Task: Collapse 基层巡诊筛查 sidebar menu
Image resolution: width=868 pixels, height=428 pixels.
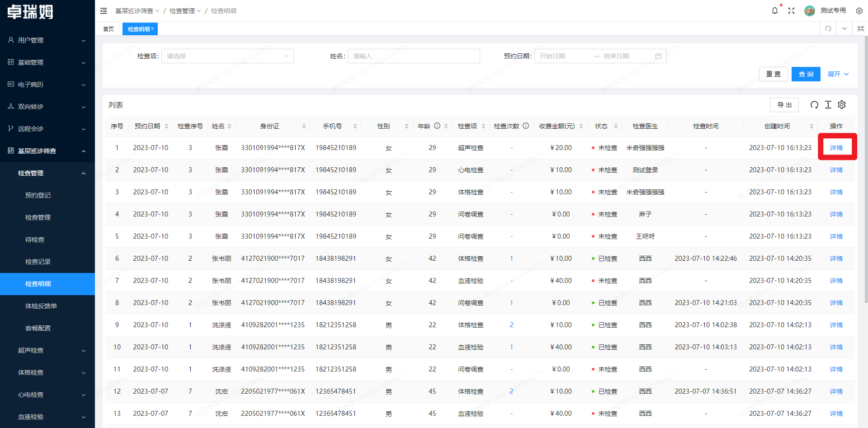Action: click(47, 151)
